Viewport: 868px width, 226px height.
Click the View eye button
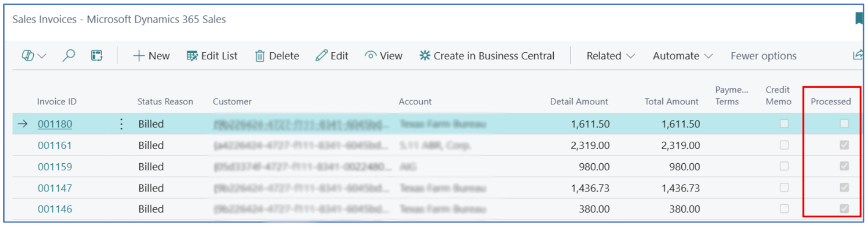click(384, 56)
